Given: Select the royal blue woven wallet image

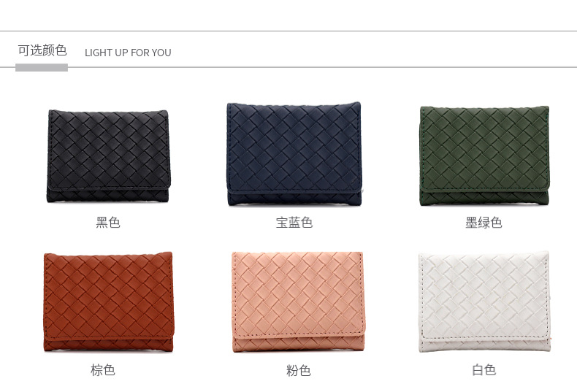Looking at the screenshot, I should click(x=294, y=154).
